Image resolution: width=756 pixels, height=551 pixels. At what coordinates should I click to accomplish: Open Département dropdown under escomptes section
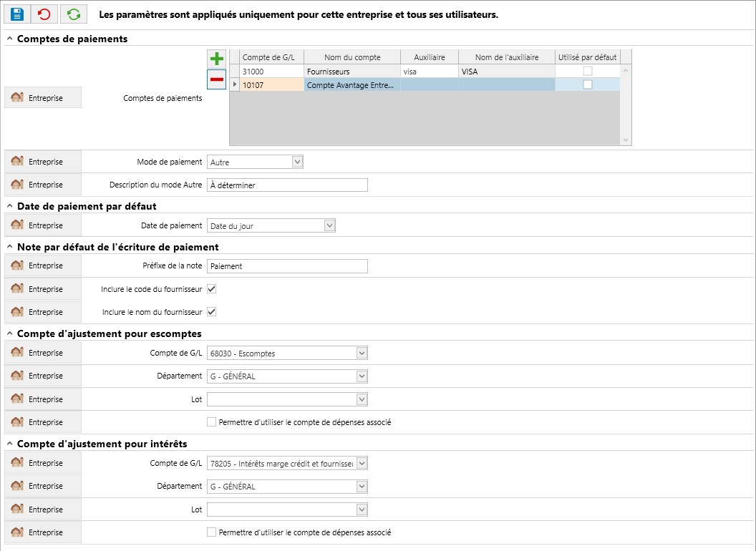click(362, 376)
